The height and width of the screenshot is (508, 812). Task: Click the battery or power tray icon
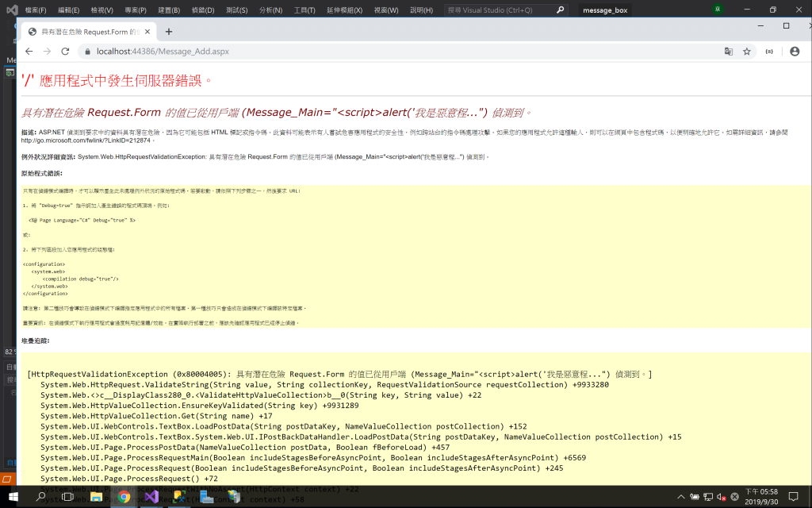click(695, 497)
